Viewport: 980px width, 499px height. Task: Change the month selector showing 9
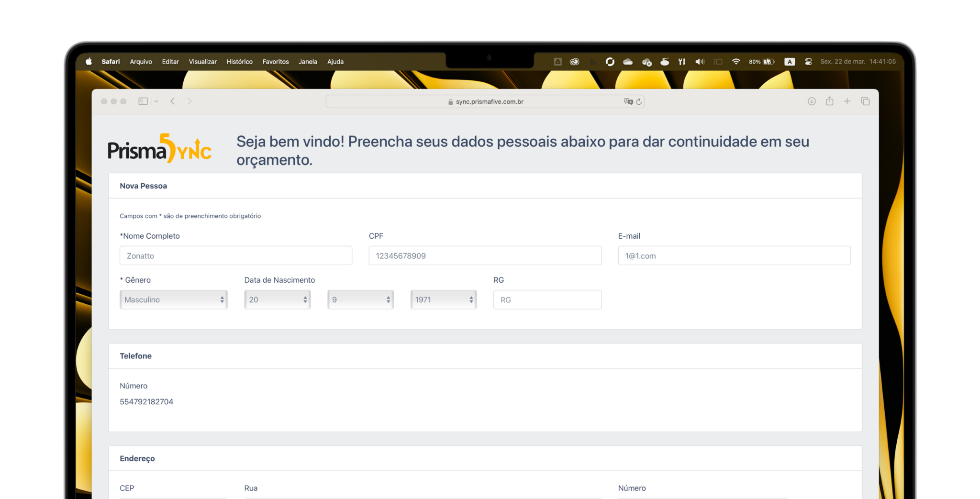tap(360, 299)
